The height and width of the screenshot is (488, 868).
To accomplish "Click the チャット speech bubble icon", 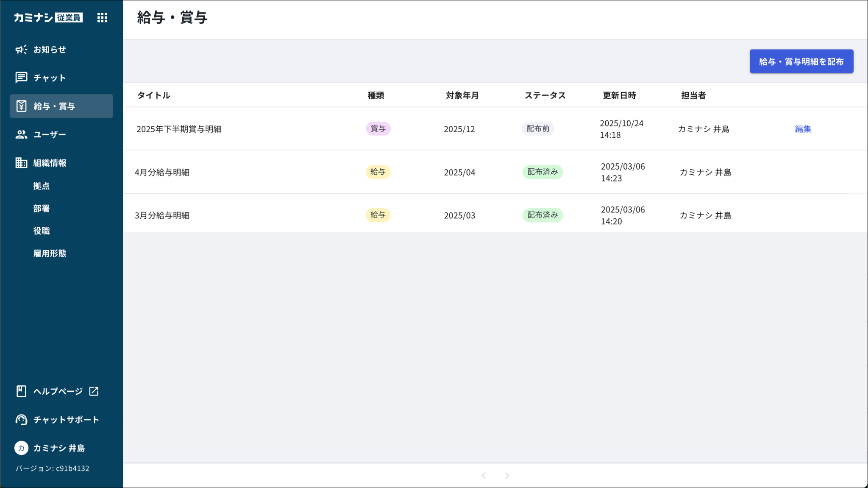I will (x=21, y=78).
